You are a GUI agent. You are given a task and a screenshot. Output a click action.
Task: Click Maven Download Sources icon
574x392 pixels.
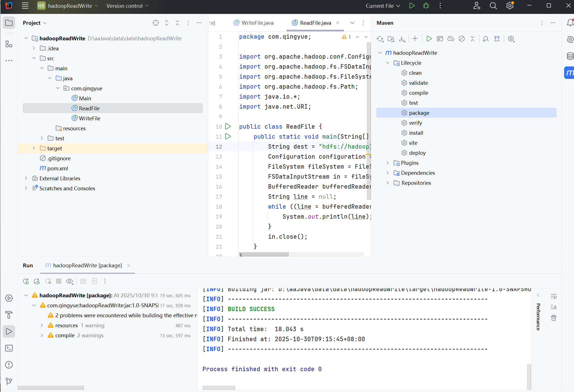tap(402, 39)
